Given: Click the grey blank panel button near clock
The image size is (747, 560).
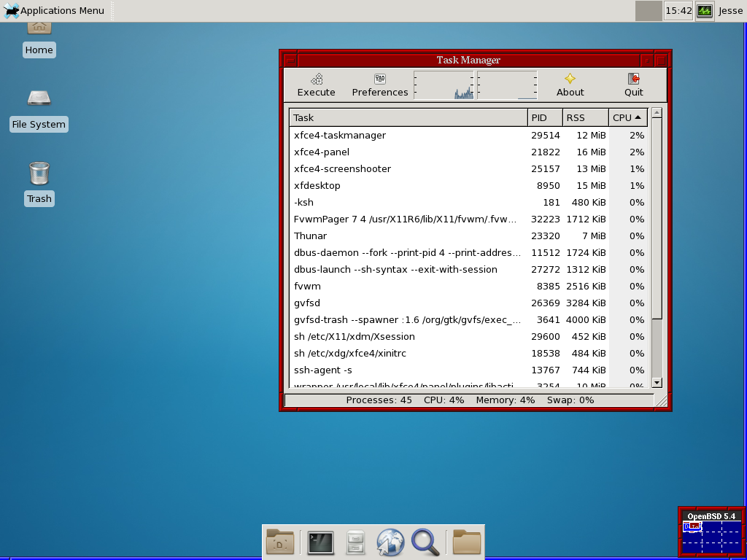Looking at the screenshot, I should [x=649, y=10].
